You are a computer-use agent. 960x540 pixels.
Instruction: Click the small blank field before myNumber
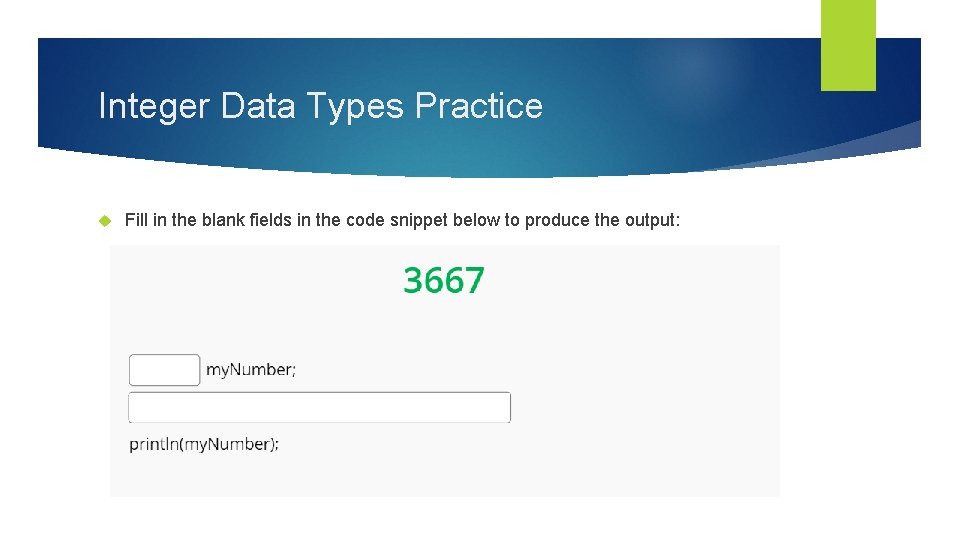(164, 369)
